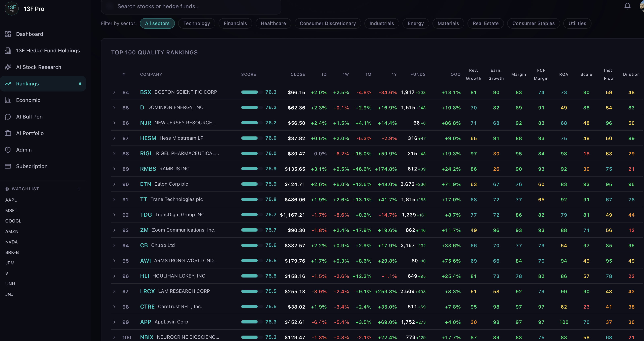This screenshot has width=644, height=341.
Task: Open the Admin page
Action: (x=43, y=150)
